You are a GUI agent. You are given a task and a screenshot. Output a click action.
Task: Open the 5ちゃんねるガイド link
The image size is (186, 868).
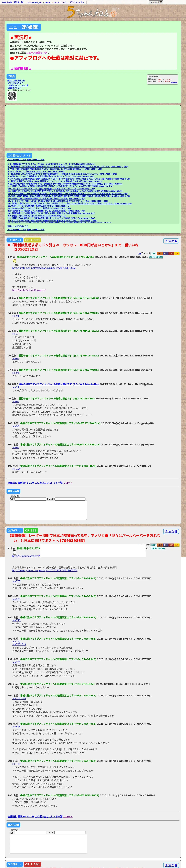coord(15,83)
